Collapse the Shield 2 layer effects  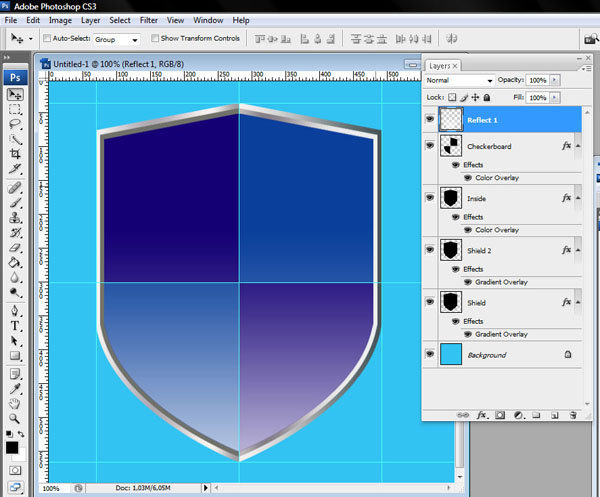coord(578,250)
